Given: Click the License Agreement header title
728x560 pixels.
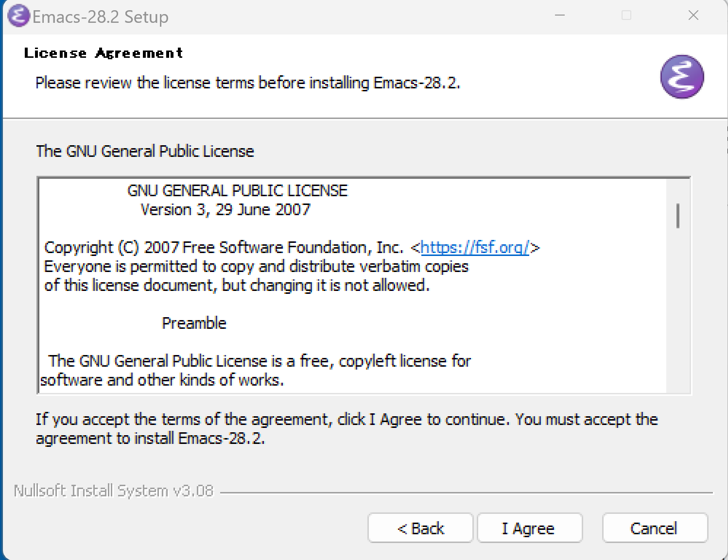Looking at the screenshot, I should (104, 52).
